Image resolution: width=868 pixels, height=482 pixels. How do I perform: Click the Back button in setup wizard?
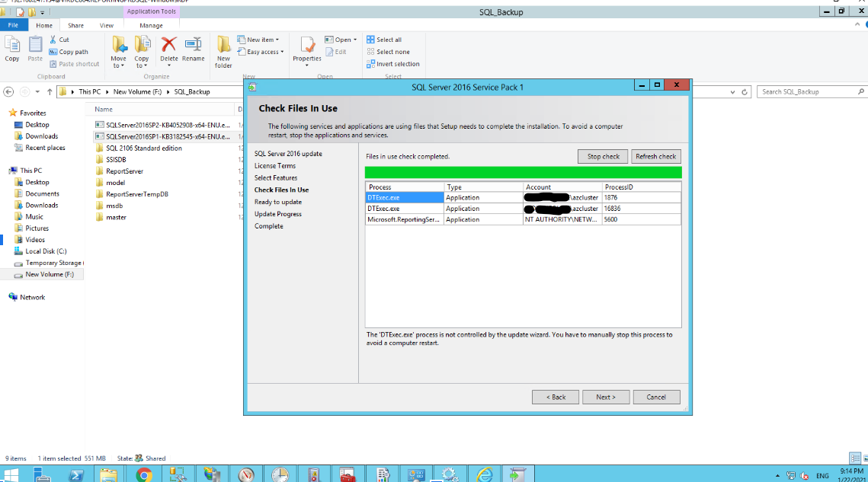click(556, 397)
